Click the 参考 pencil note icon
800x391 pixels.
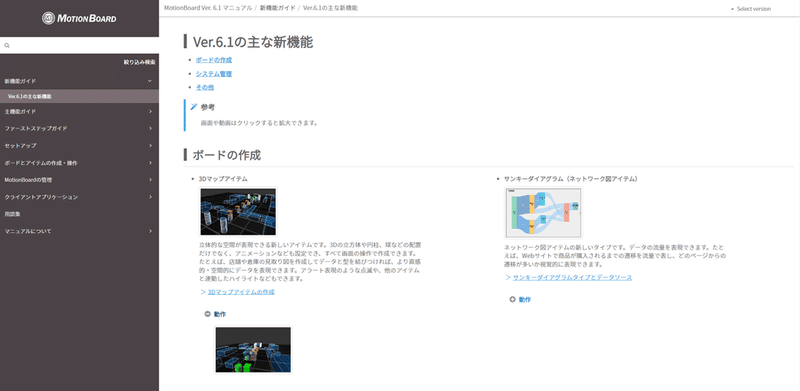pos(193,107)
